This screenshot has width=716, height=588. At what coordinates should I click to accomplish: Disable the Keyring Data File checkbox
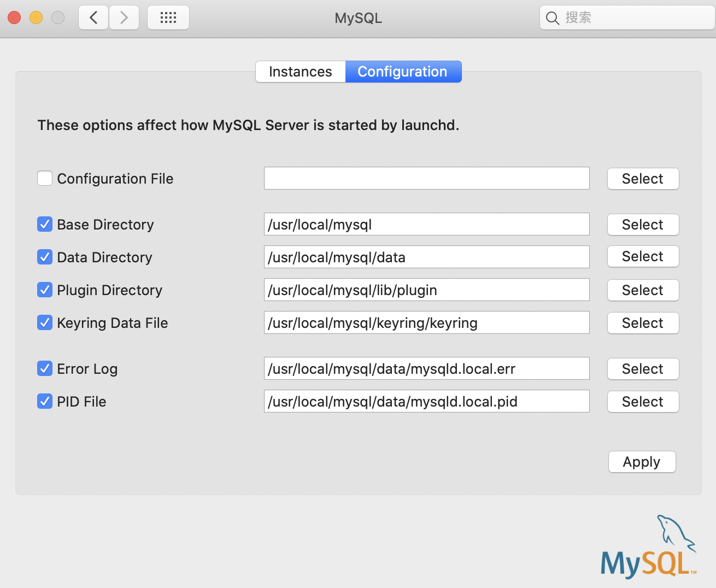tap(45, 323)
